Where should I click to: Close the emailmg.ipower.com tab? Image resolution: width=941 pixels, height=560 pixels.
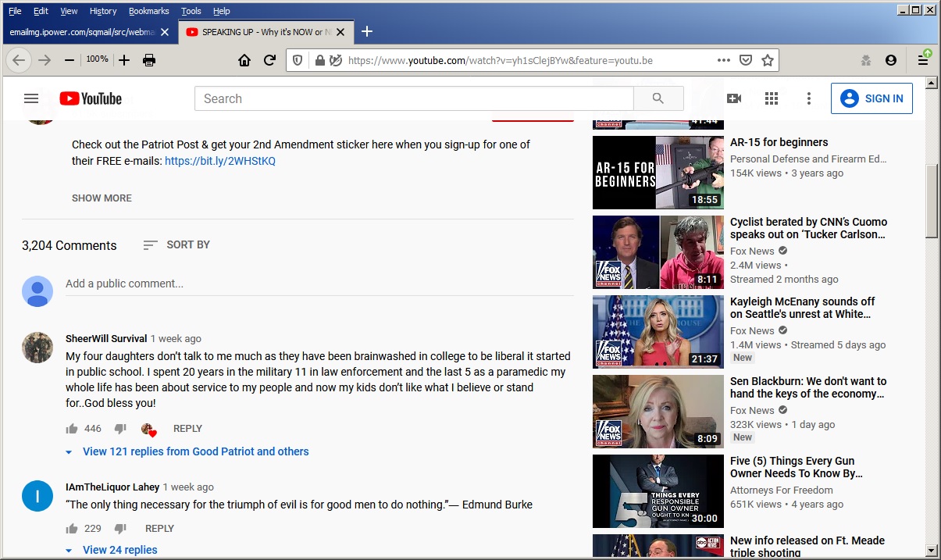click(x=165, y=32)
